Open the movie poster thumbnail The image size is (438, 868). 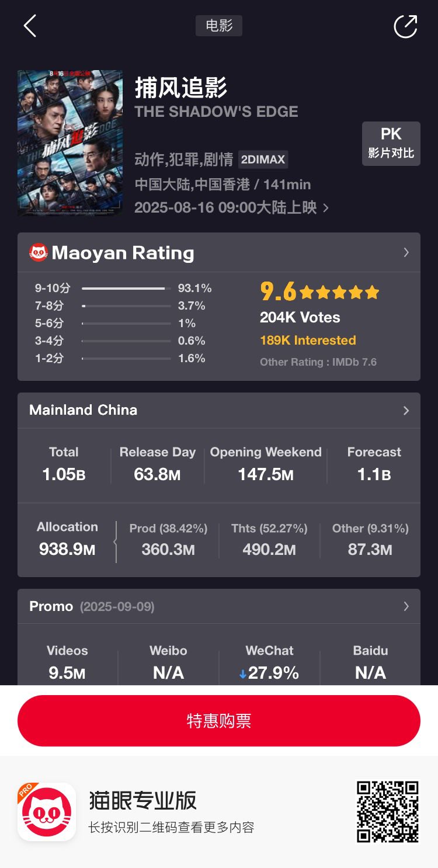pyautogui.click(x=70, y=143)
